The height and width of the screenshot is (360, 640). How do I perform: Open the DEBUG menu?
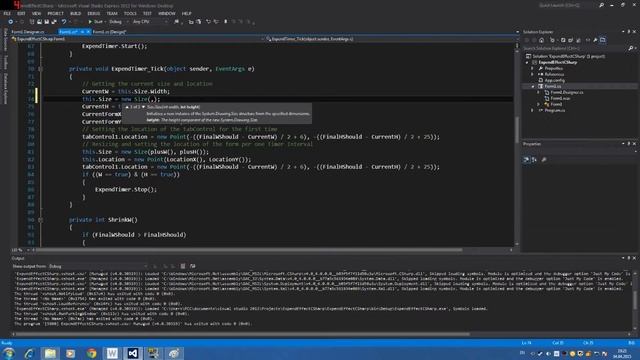coord(93,13)
